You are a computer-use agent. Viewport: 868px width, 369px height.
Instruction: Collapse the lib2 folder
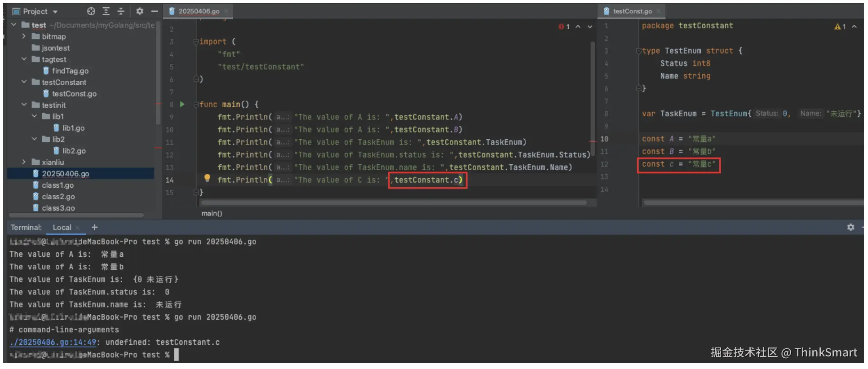tap(34, 139)
